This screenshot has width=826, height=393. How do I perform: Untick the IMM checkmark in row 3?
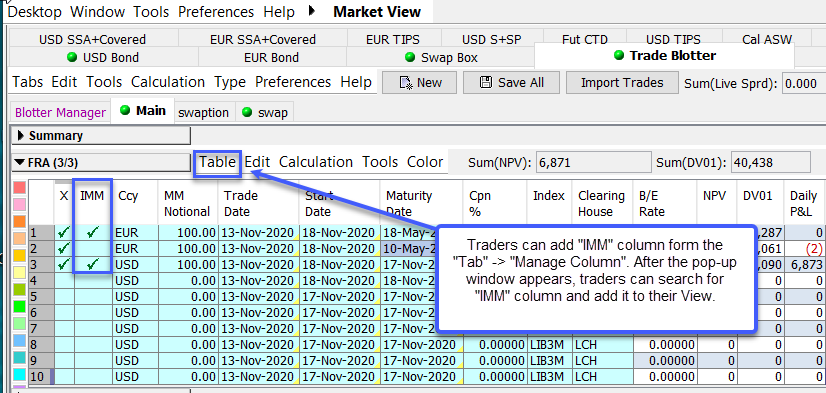[93, 263]
